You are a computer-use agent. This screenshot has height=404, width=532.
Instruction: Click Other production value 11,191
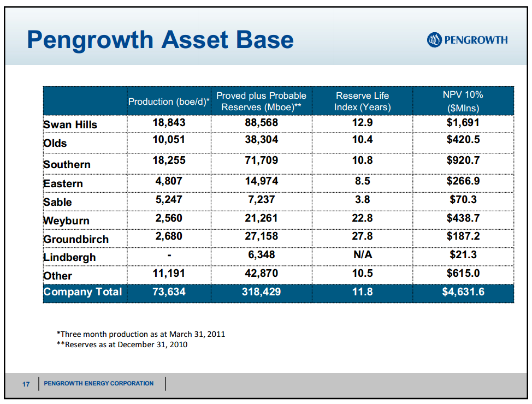(x=169, y=273)
